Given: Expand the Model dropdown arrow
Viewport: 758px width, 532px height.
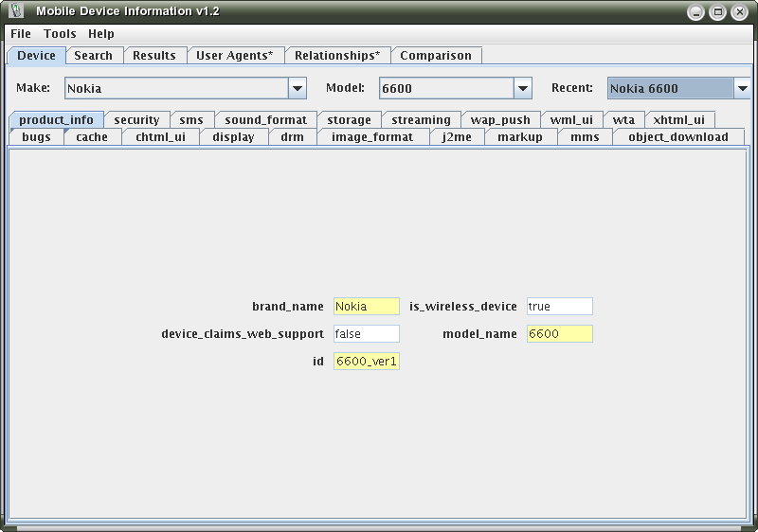Looking at the screenshot, I should pyautogui.click(x=523, y=89).
